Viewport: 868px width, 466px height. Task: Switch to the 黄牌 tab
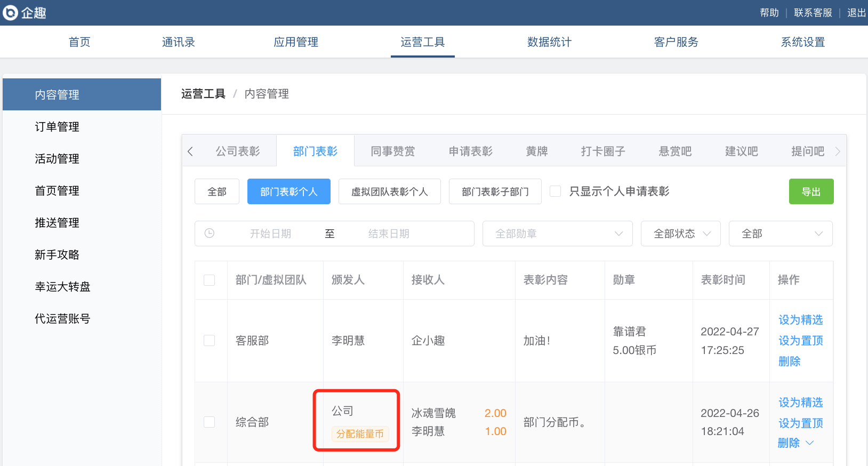click(537, 151)
